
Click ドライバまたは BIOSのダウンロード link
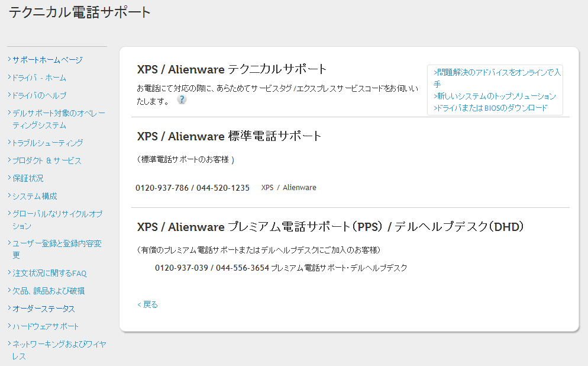click(x=490, y=108)
